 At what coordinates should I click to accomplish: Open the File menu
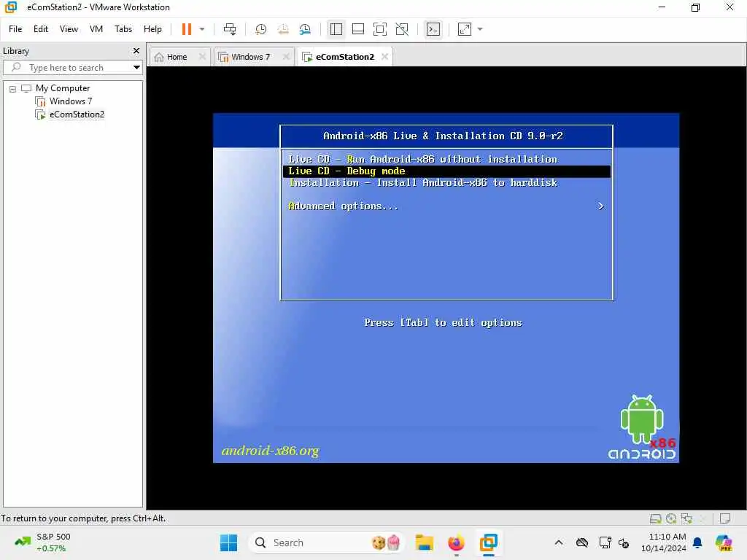[15, 29]
